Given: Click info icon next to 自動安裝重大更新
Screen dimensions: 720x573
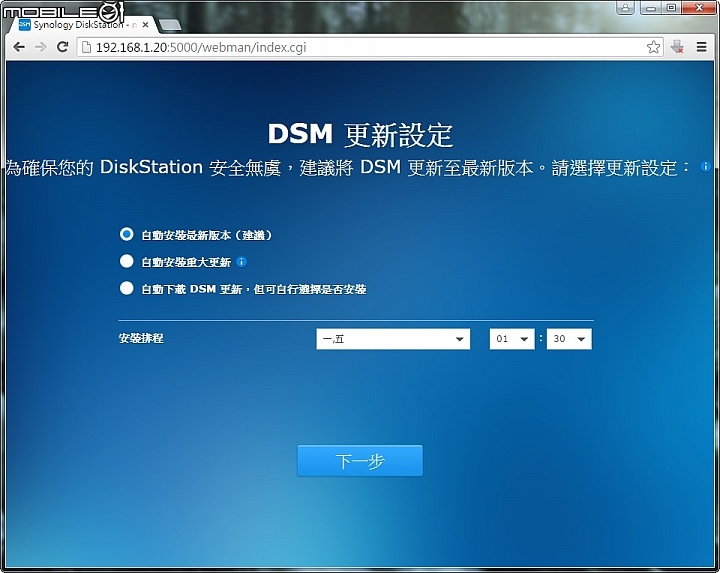Looking at the screenshot, I should (x=242, y=262).
